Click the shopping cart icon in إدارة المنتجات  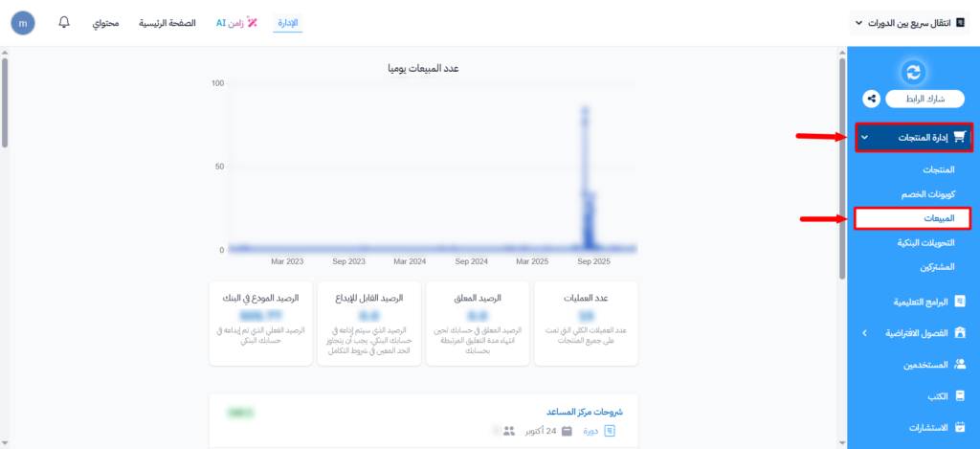(960, 138)
